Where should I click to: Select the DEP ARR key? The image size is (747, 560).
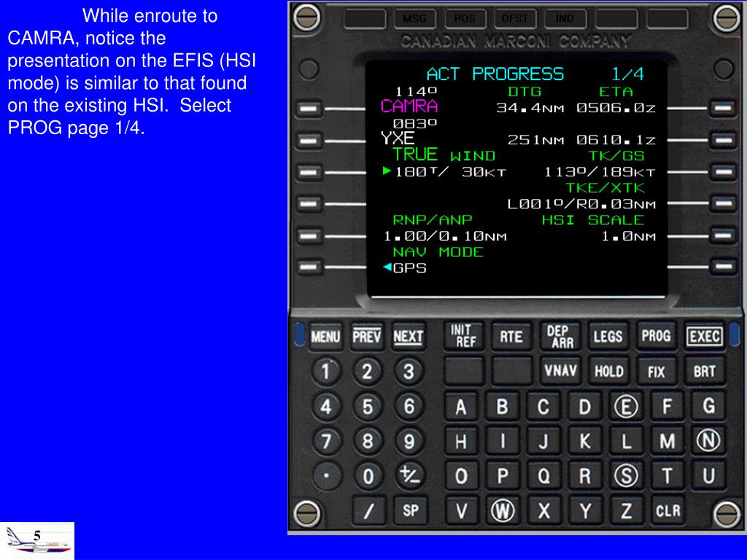560,337
